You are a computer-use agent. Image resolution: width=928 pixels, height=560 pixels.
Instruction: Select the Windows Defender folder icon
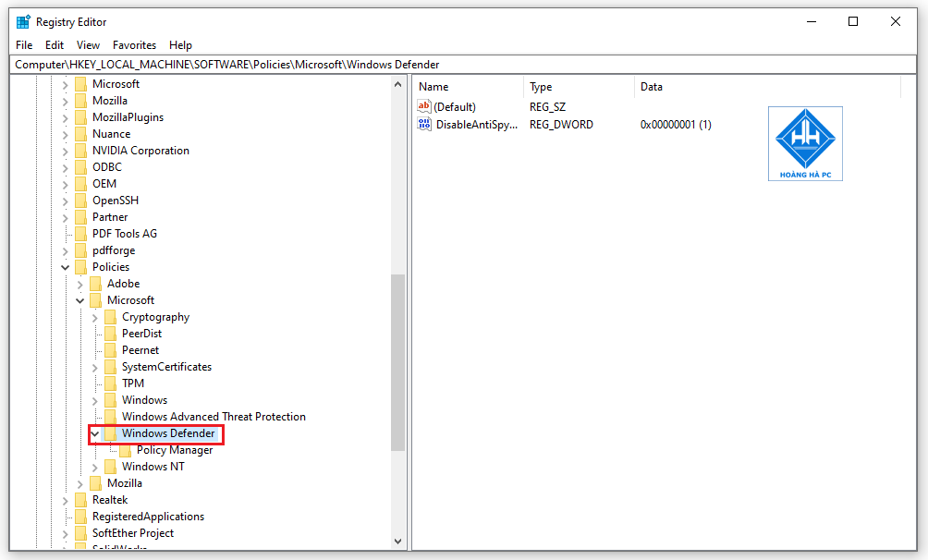[111, 434]
